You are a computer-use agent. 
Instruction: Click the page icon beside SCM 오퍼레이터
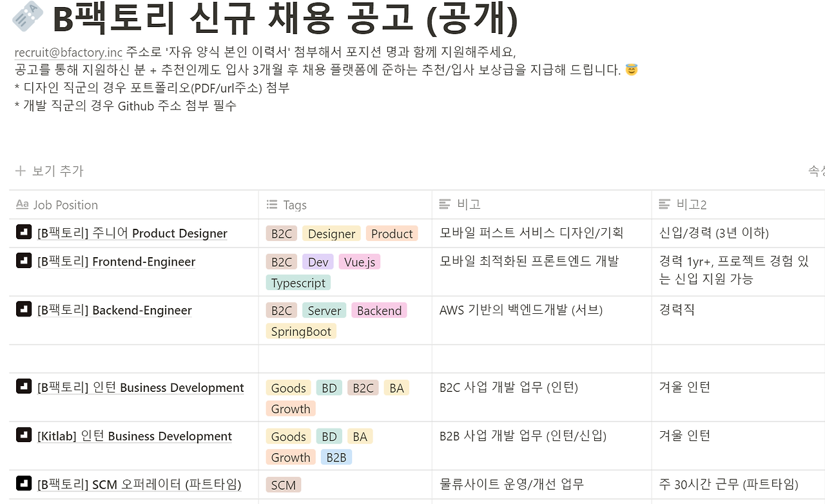click(24, 484)
